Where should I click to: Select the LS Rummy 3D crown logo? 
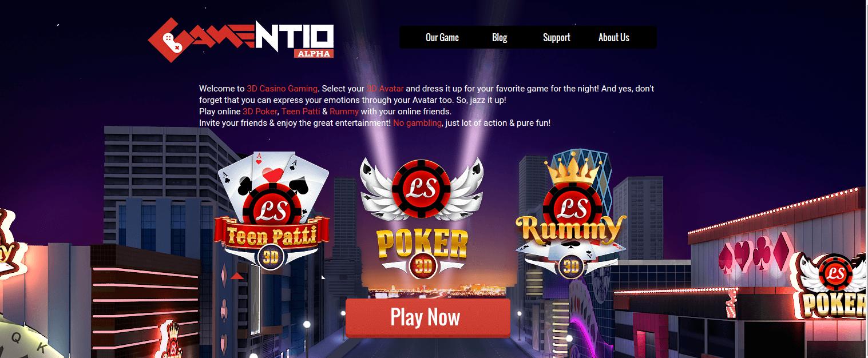click(x=571, y=215)
